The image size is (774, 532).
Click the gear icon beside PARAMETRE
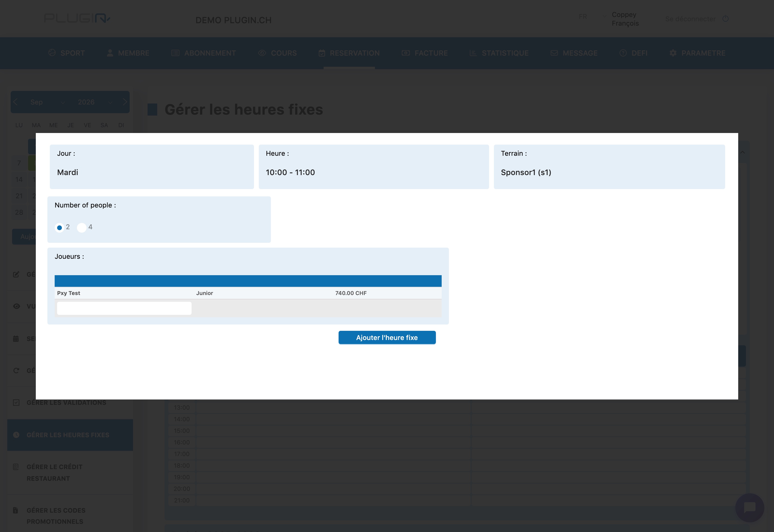pos(673,53)
